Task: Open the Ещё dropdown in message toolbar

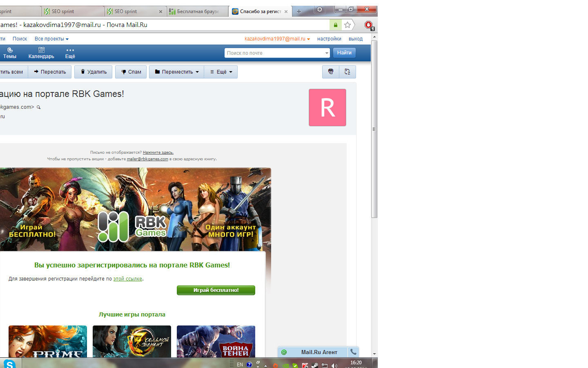Action: (221, 72)
